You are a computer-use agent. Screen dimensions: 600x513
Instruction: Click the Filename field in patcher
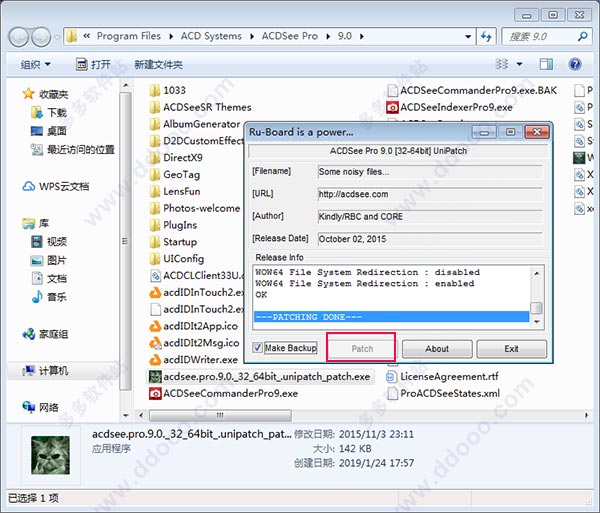click(x=430, y=172)
